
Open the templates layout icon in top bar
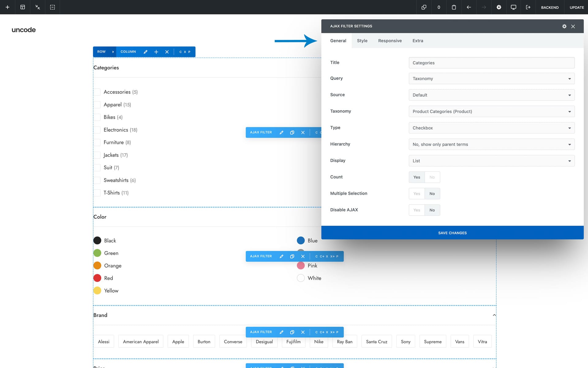pyautogui.click(x=23, y=7)
